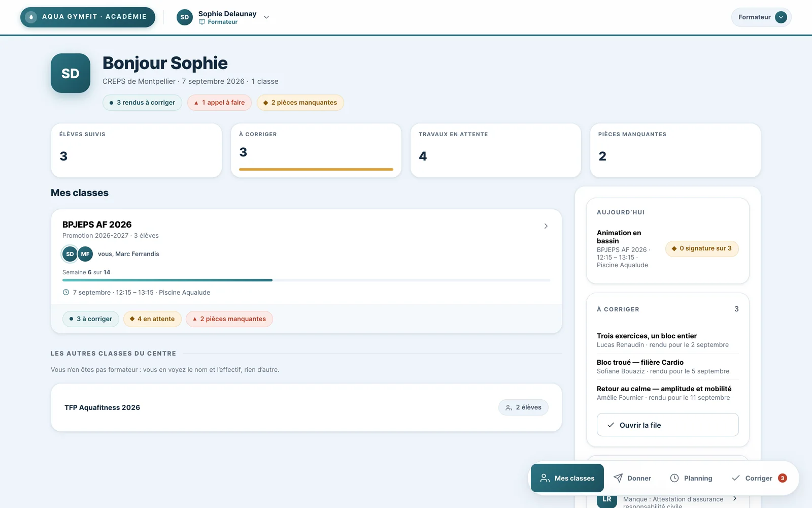Viewport: 812px width, 508px height.
Task: Open 'Bloc troué — filière Cardio' submission
Action: coord(668,366)
